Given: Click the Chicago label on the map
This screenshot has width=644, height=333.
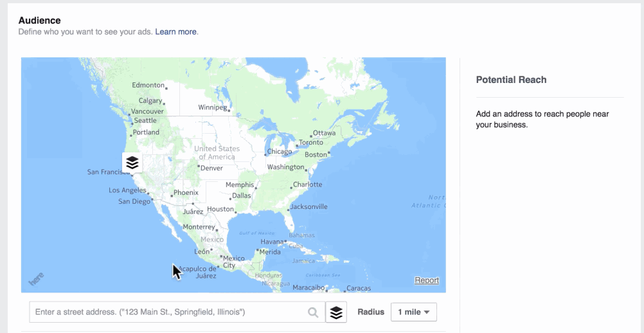Looking at the screenshot, I should click(x=280, y=152).
